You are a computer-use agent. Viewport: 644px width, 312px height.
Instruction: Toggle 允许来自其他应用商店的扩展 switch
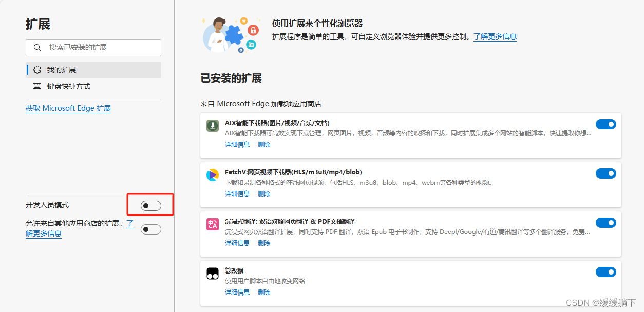(x=151, y=229)
